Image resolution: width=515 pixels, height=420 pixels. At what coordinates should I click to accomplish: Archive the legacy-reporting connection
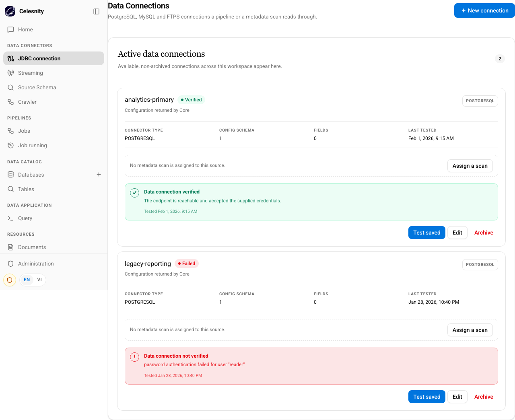484,397
